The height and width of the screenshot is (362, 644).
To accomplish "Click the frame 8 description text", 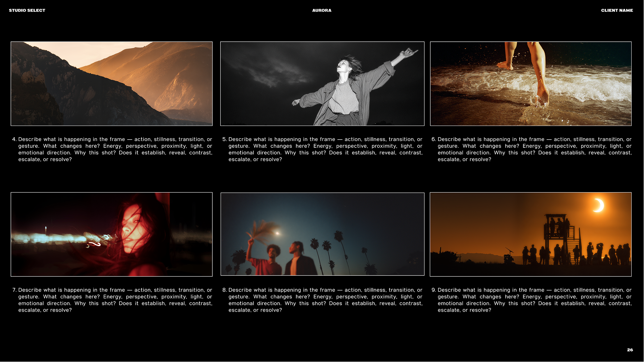I will (324, 300).
